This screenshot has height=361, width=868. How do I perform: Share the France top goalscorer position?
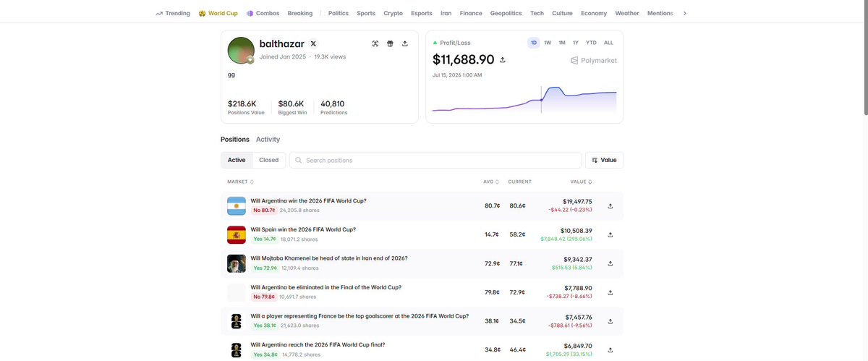(x=610, y=321)
